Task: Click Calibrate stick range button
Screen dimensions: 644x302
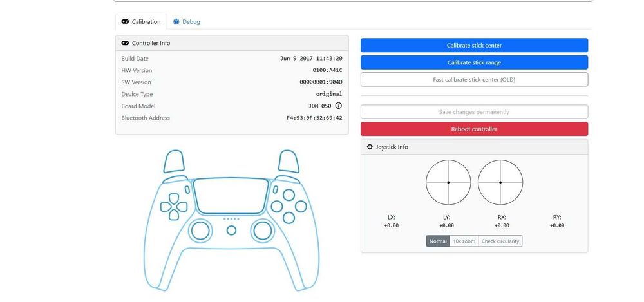Action: [x=475, y=62]
